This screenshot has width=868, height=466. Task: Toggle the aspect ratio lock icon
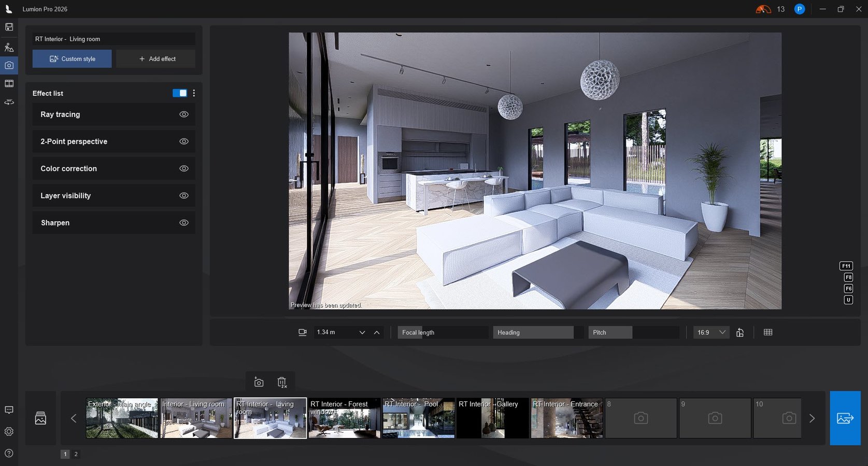click(x=740, y=332)
